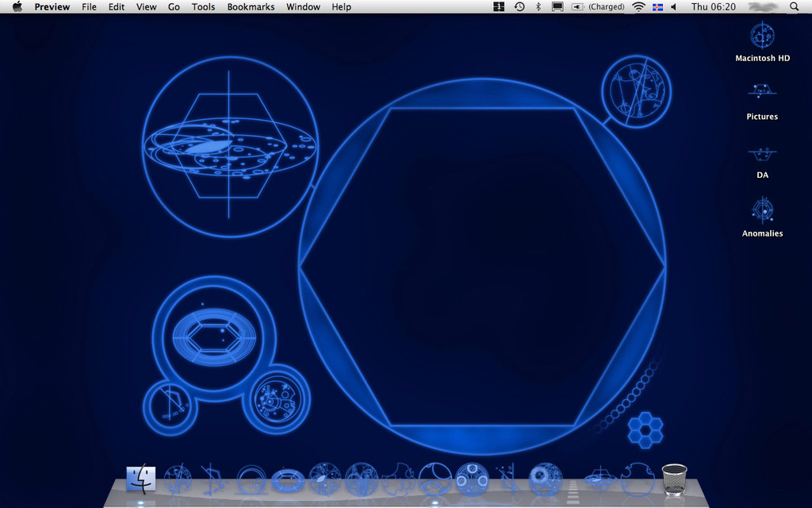812x508 pixels.
Task: Click the circle with curved line Dock icon
Action: pyautogui.click(x=435, y=479)
